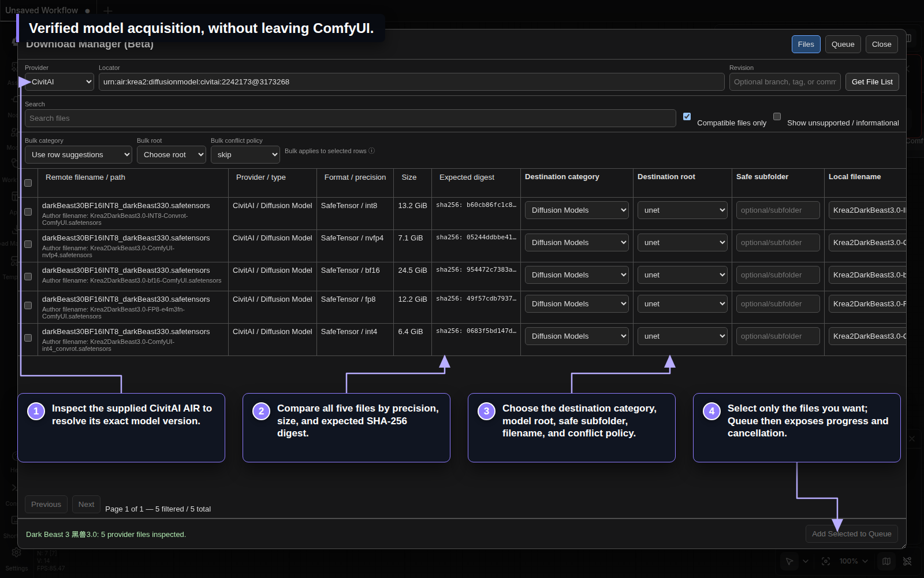Image resolution: width=924 pixels, height=578 pixels.
Task: Open Destination root unet dropdown for int8 row
Action: (683, 210)
